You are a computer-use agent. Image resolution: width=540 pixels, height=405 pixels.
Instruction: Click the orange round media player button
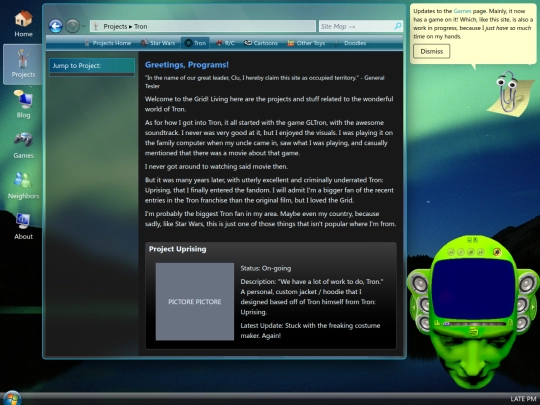pos(497,252)
